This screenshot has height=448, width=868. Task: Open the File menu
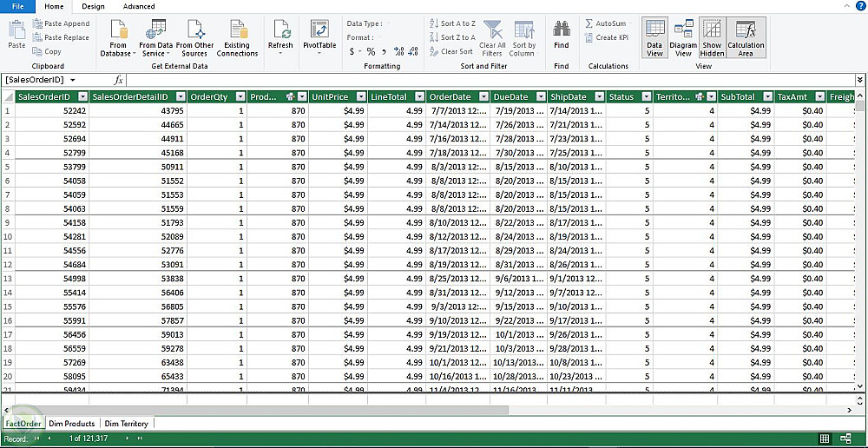click(x=17, y=7)
